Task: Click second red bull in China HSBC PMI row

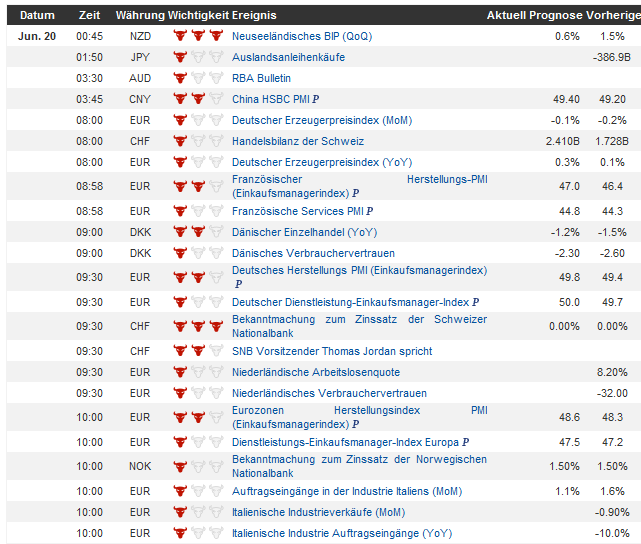Action: point(198,99)
